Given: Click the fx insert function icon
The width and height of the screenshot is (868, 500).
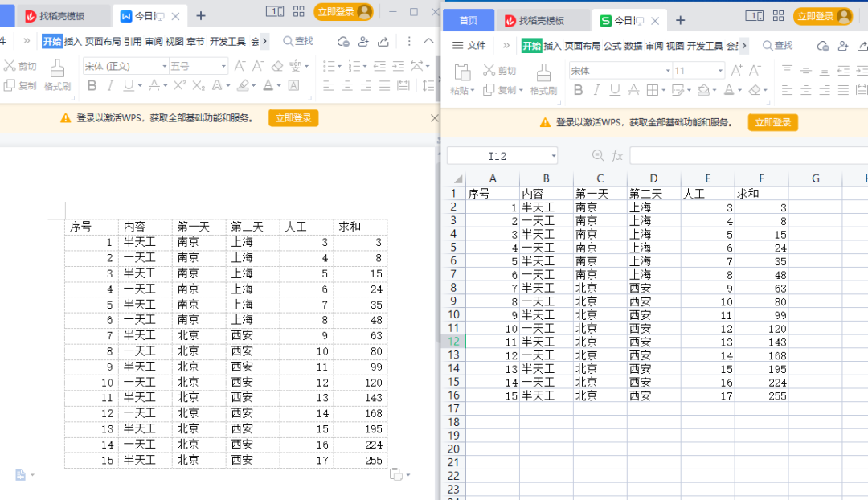Looking at the screenshot, I should (617, 156).
